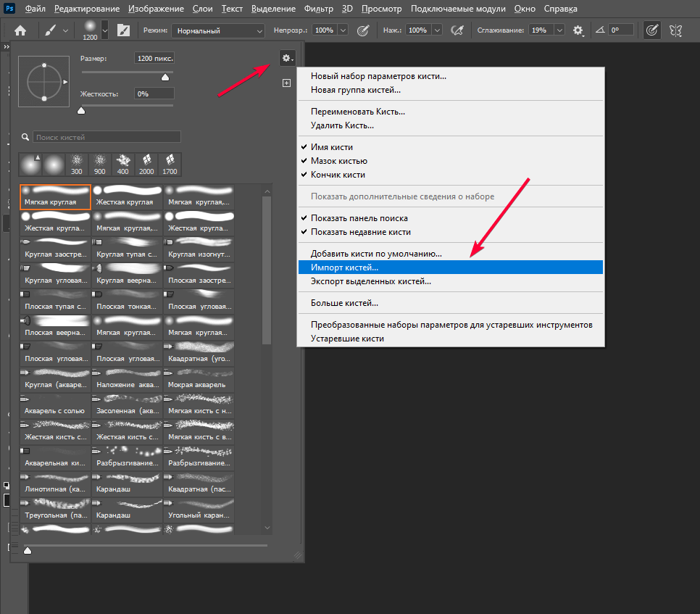The width and height of the screenshot is (700, 614).
Task: Open the Слои menu
Action: tap(203, 9)
